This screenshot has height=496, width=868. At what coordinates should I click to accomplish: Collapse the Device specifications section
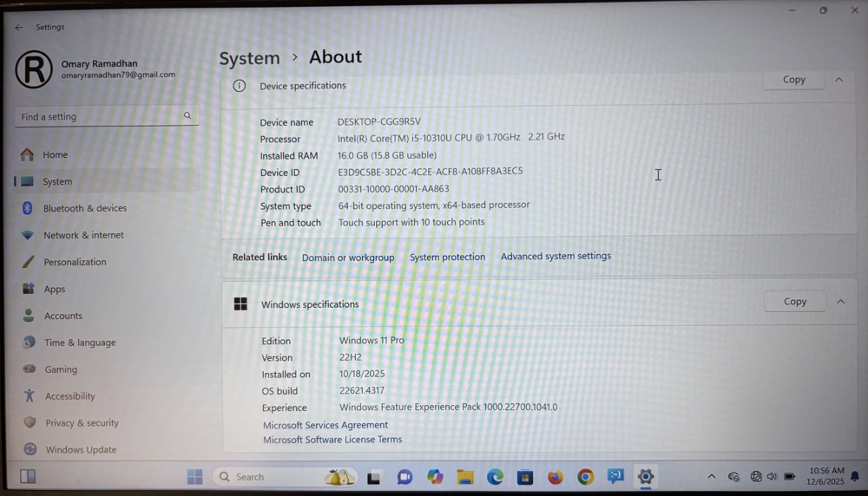pos(839,80)
